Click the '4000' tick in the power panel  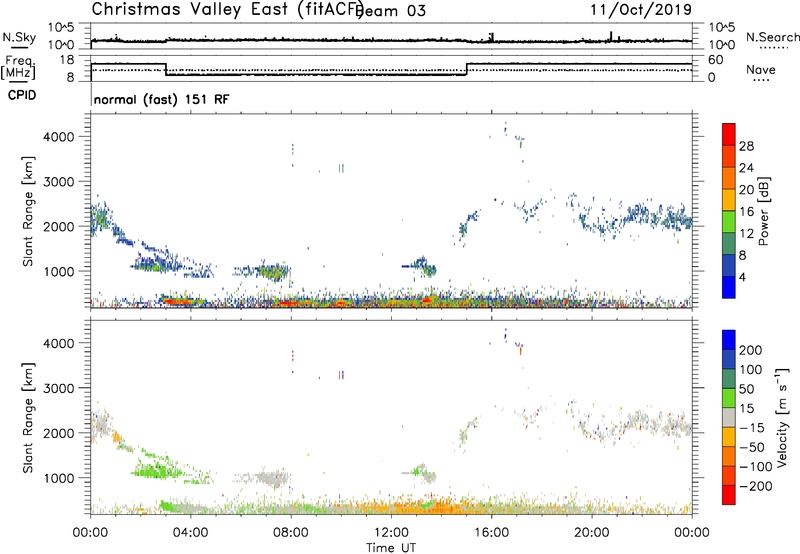pos(58,137)
